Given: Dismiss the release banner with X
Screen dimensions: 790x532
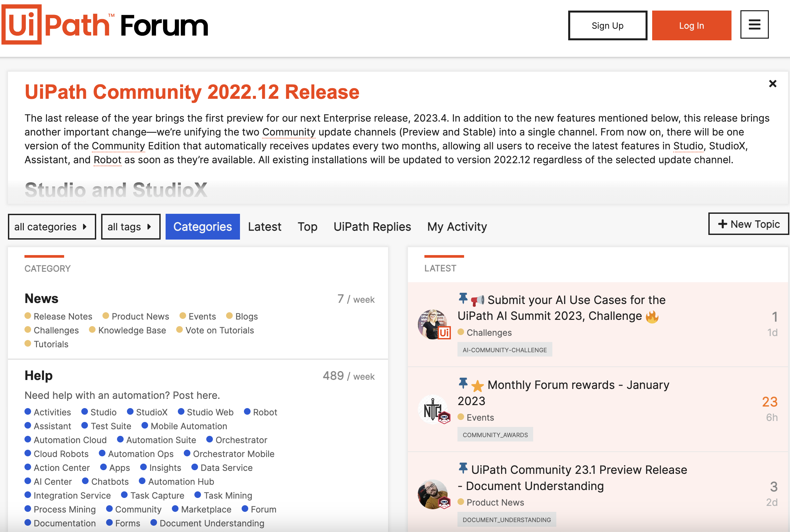Looking at the screenshot, I should pyautogui.click(x=772, y=84).
